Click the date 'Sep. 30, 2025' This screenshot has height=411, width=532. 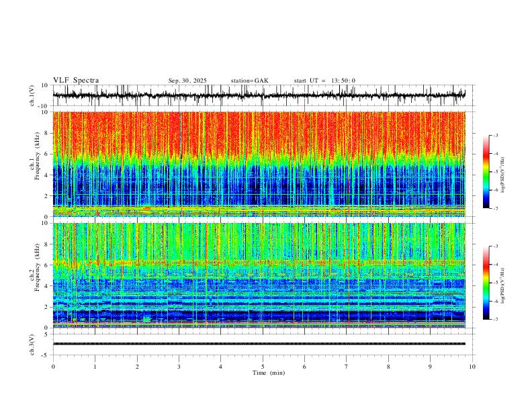click(187, 81)
